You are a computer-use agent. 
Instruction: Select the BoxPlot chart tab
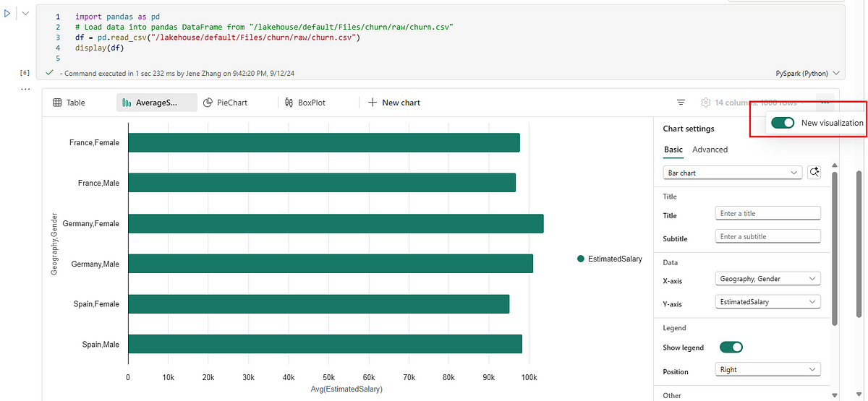305,103
